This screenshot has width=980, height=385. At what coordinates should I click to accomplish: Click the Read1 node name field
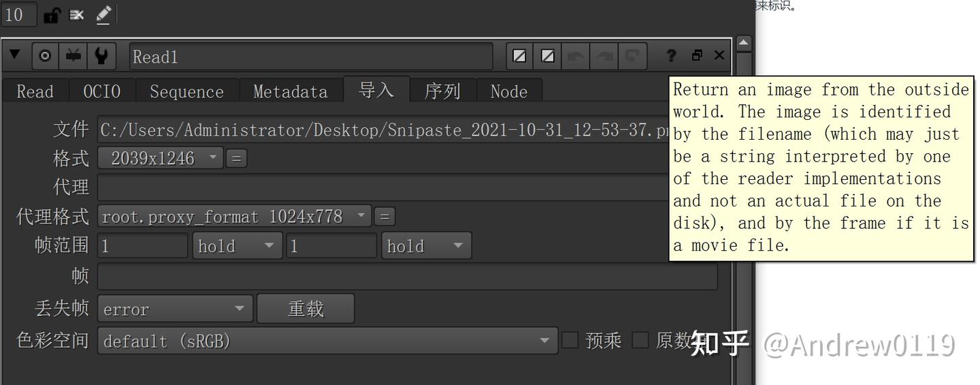click(x=311, y=57)
